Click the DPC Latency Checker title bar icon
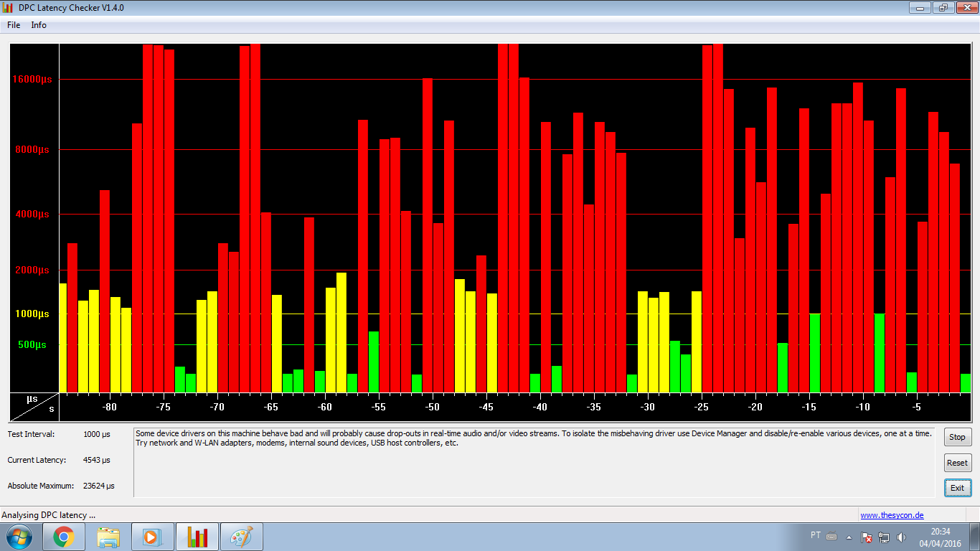Viewport: 980px width, 551px height. click(7, 7)
